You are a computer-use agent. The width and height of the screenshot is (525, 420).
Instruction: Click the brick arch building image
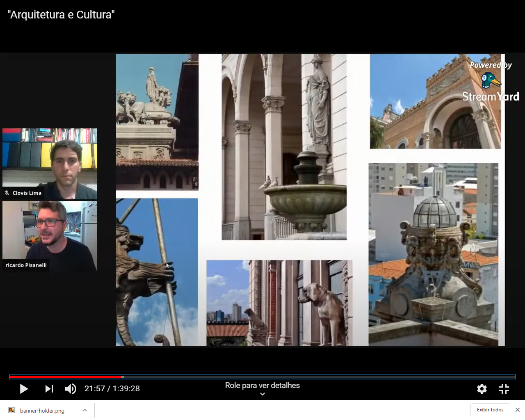[435, 101]
